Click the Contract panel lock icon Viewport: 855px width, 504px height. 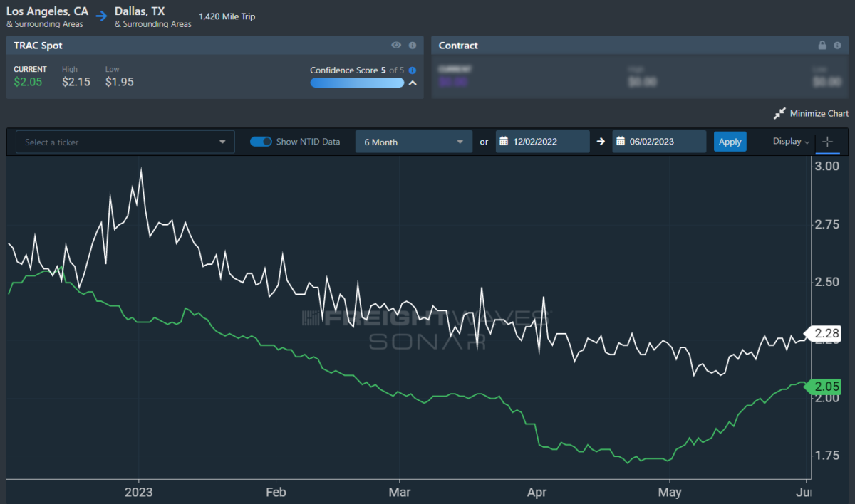[x=822, y=46]
